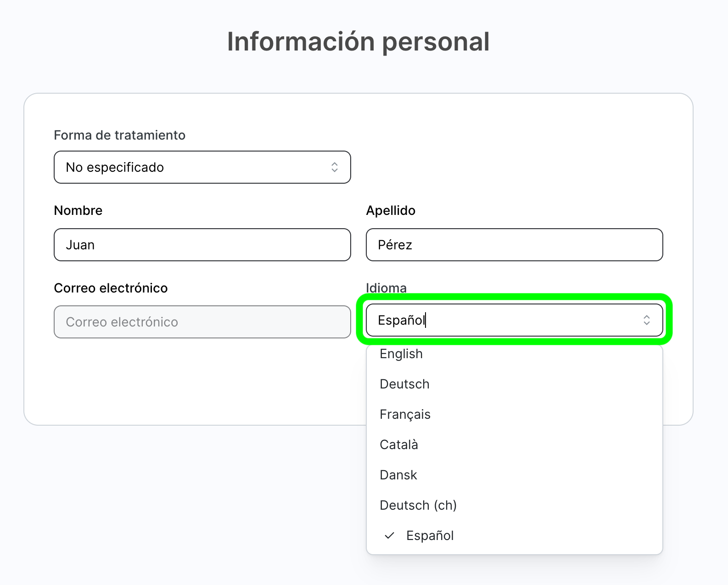Click the chevron arrows in Forma de tratamiento
This screenshot has width=728, height=585.
tap(335, 167)
